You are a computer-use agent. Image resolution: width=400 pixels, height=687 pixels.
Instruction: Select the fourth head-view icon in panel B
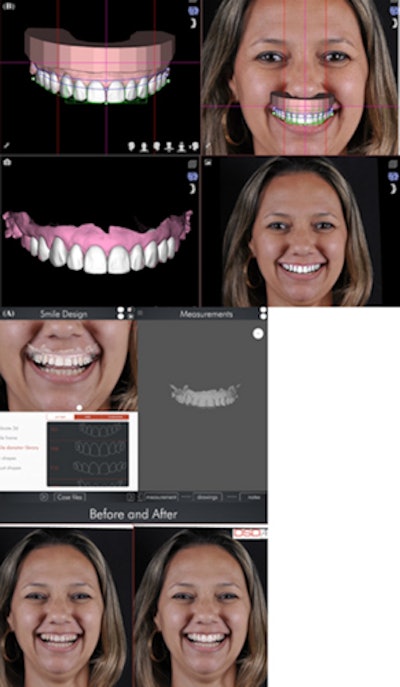(x=169, y=146)
